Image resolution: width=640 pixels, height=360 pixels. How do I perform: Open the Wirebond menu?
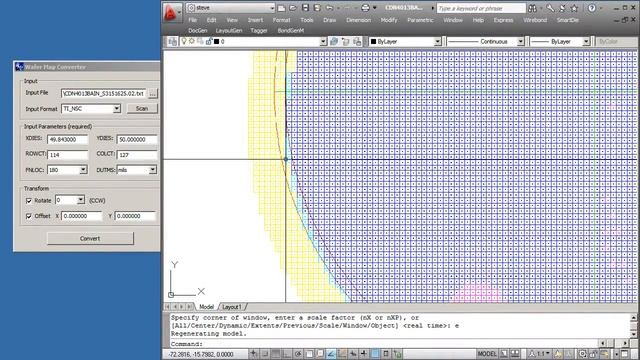535,20
